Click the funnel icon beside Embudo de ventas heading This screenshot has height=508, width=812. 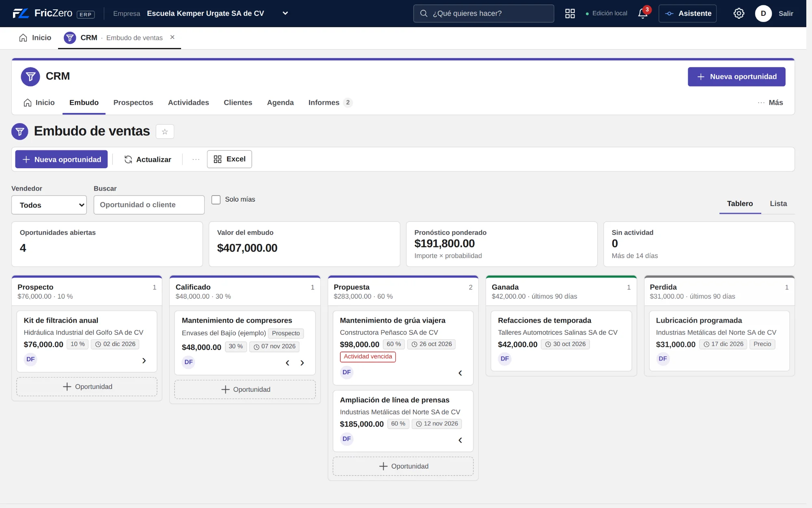(x=20, y=132)
